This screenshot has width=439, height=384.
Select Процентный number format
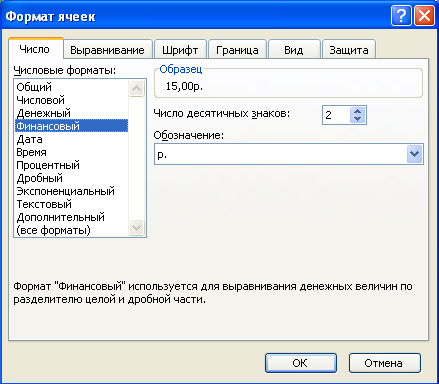tap(71, 165)
